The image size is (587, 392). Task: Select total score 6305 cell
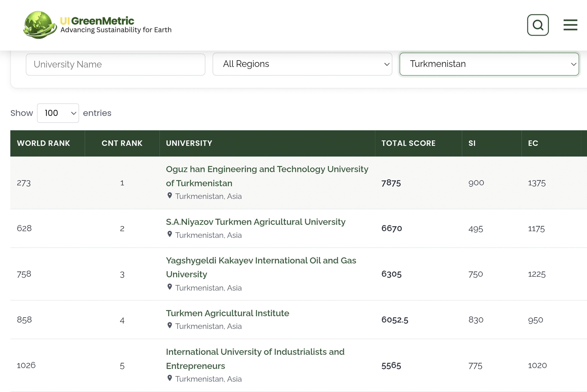[391, 274]
